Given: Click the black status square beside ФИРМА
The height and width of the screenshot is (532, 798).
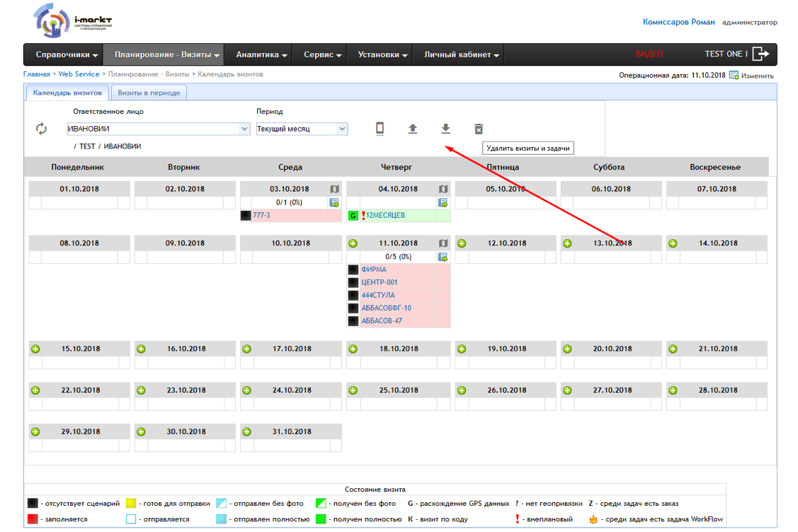Looking at the screenshot, I should (353, 270).
